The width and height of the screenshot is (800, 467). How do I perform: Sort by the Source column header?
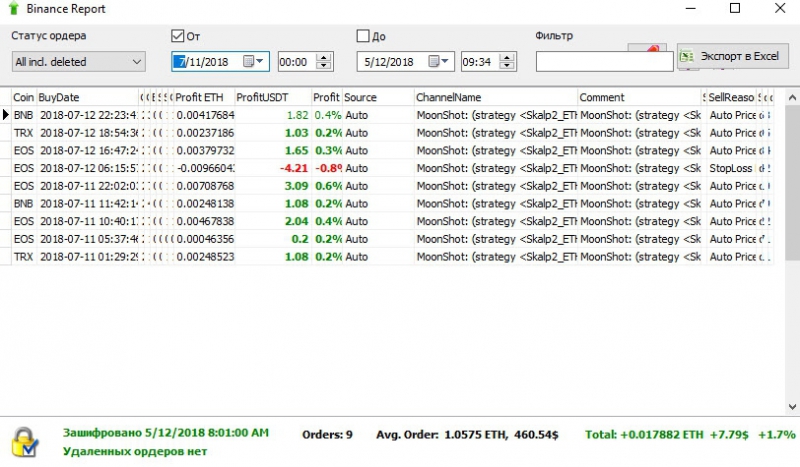coord(378,97)
